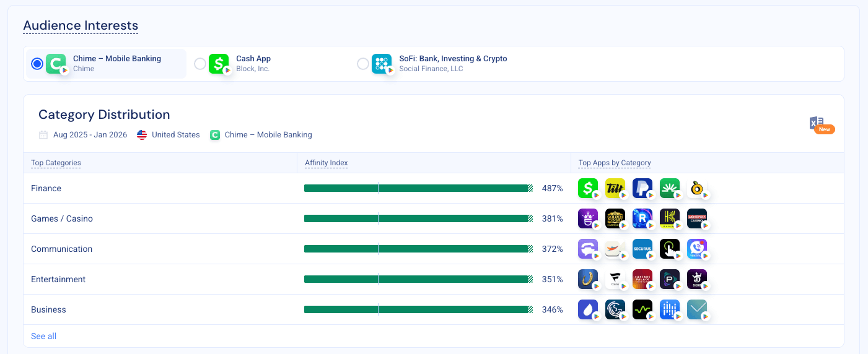Click the Games / Casino affinity bar
Viewport: 868px width, 354px height.
(418, 218)
